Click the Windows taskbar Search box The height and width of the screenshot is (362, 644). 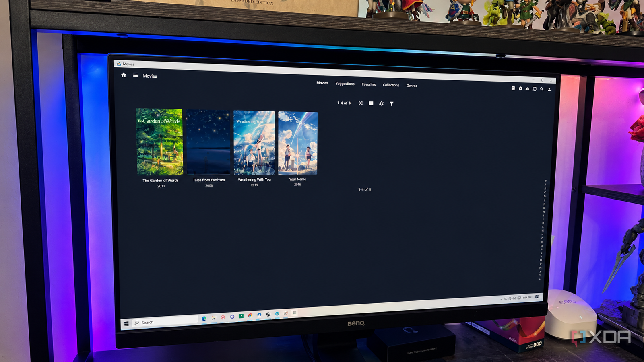tap(165, 322)
